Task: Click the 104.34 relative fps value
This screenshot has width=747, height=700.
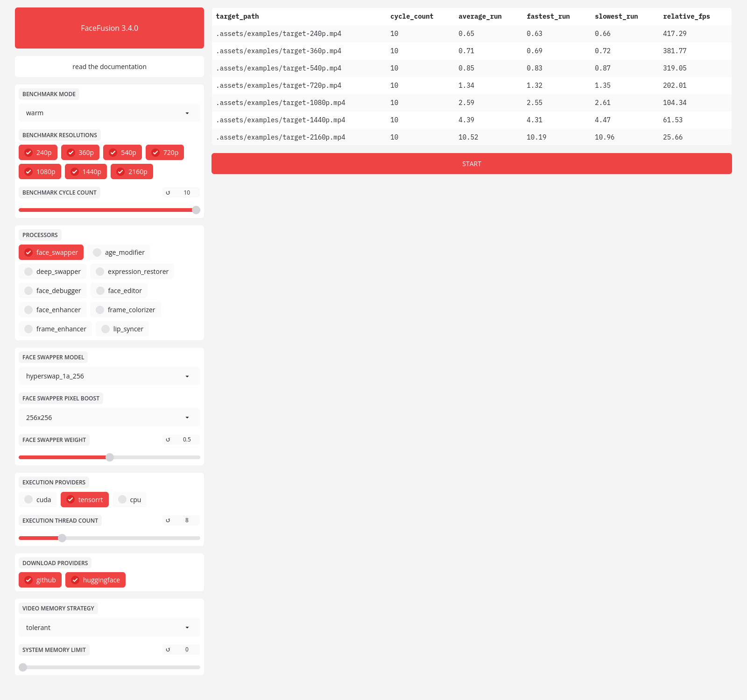Action: pyautogui.click(x=675, y=103)
